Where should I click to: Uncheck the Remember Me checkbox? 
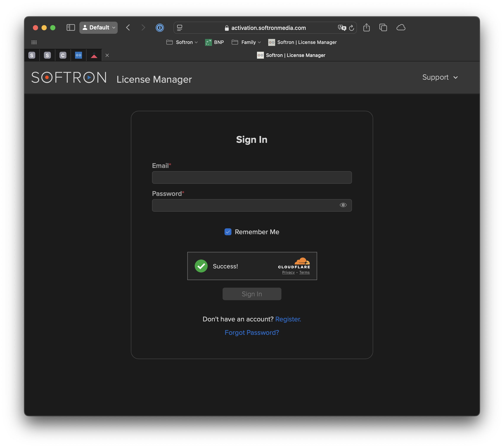click(x=228, y=232)
